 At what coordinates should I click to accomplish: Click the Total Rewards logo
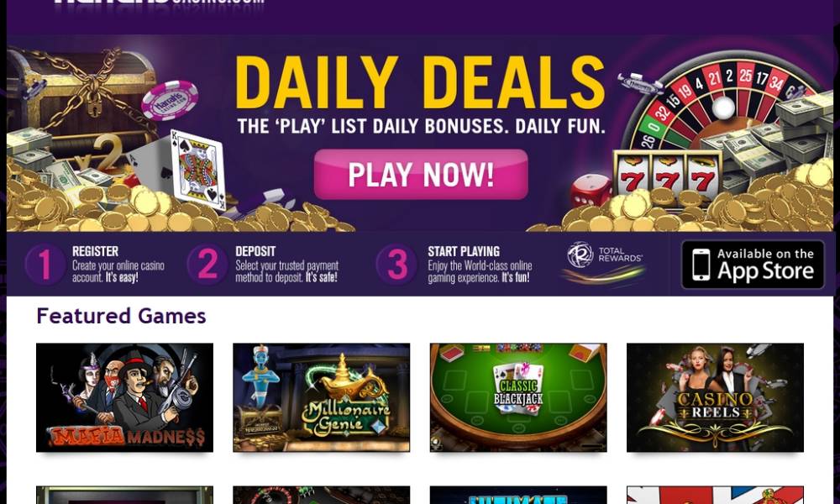click(x=604, y=261)
